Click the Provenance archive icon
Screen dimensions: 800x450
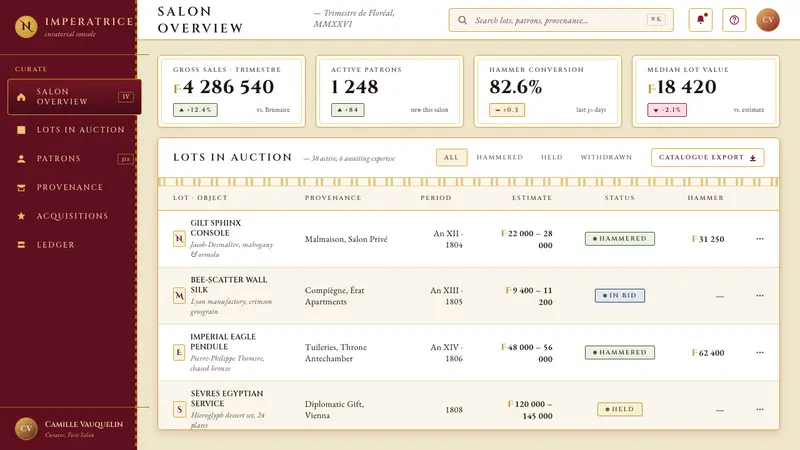click(21, 187)
